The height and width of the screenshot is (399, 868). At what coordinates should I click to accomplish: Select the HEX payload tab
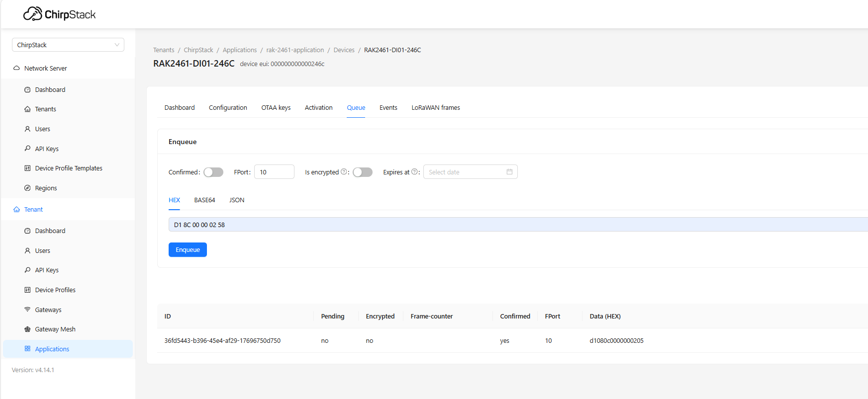click(x=174, y=200)
